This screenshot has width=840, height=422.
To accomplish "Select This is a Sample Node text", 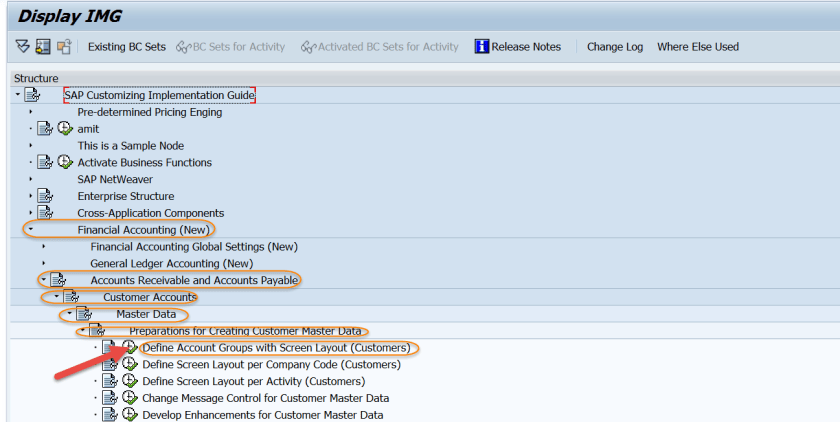I will coord(131,146).
